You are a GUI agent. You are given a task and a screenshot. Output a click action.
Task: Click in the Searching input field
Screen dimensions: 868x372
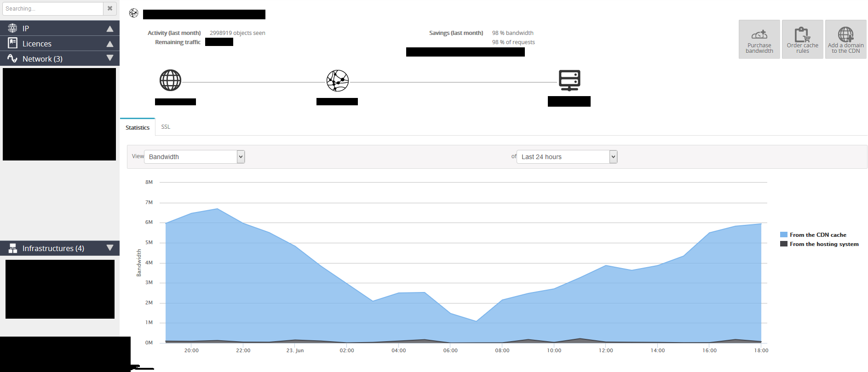[x=52, y=8]
